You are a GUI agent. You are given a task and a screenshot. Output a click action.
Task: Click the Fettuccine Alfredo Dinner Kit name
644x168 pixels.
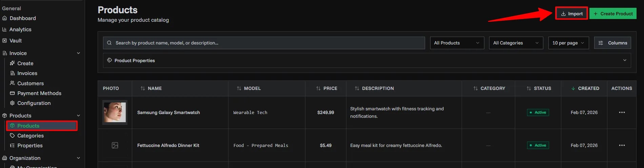pos(168,146)
